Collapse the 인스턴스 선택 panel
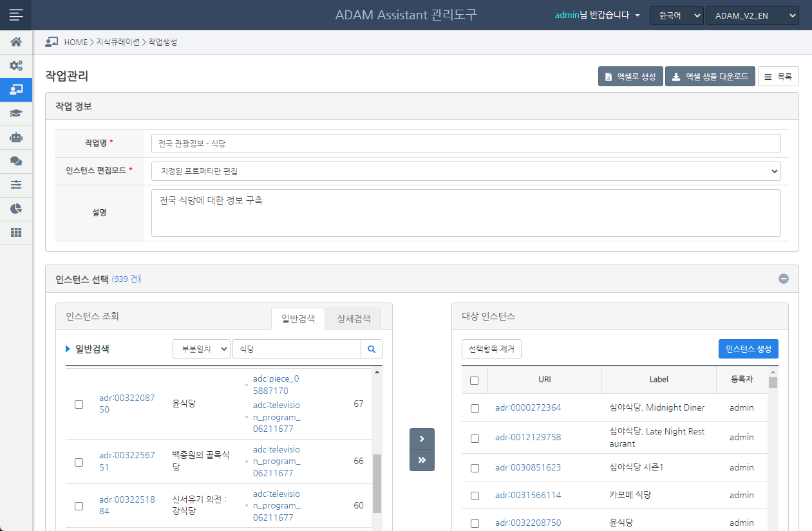Image resolution: width=812 pixels, height=531 pixels. coord(784,279)
